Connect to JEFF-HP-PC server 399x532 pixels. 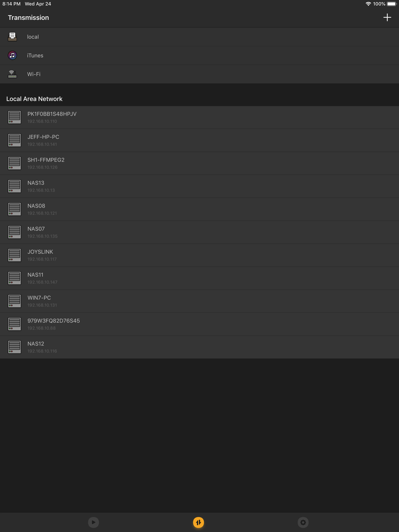pyautogui.click(x=43, y=140)
